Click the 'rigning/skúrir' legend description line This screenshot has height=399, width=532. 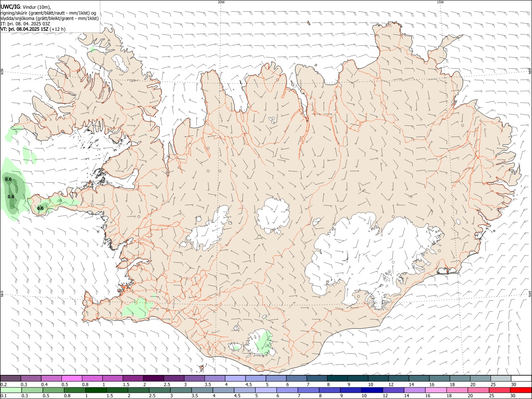pyautogui.click(x=48, y=13)
